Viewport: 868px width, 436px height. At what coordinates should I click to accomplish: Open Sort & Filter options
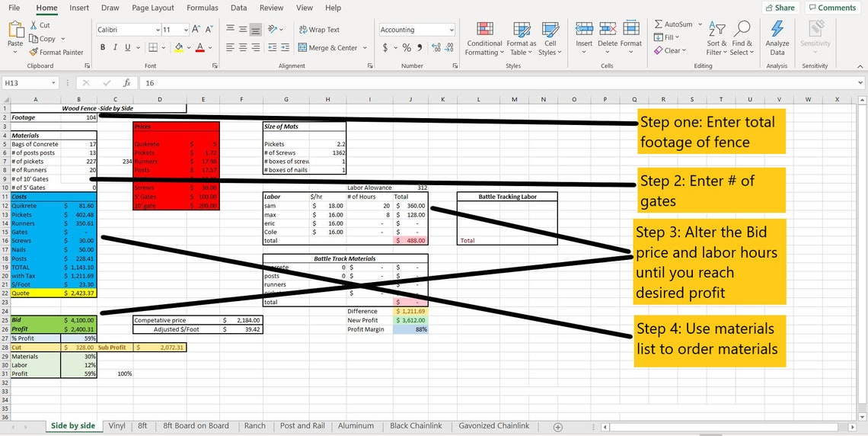pyautogui.click(x=716, y=38)
